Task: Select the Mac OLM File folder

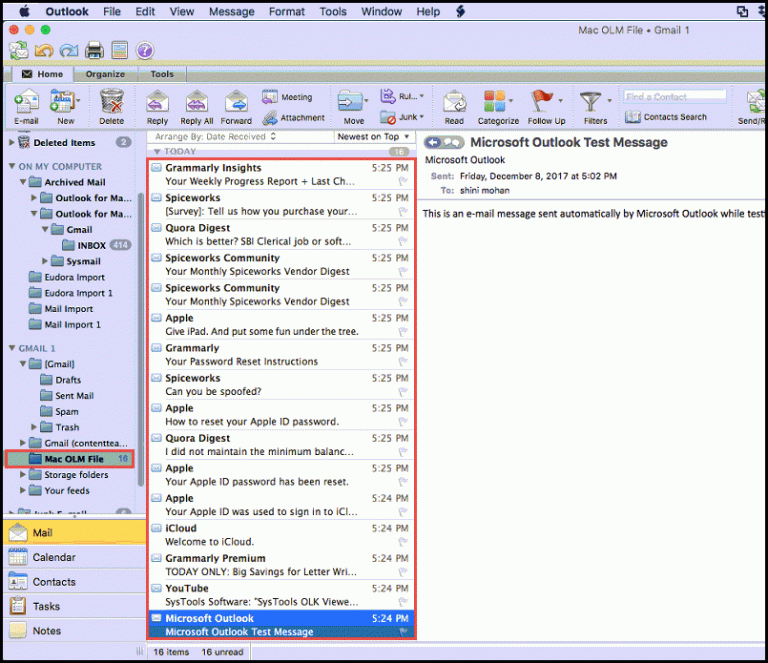Action: [69, 459]
